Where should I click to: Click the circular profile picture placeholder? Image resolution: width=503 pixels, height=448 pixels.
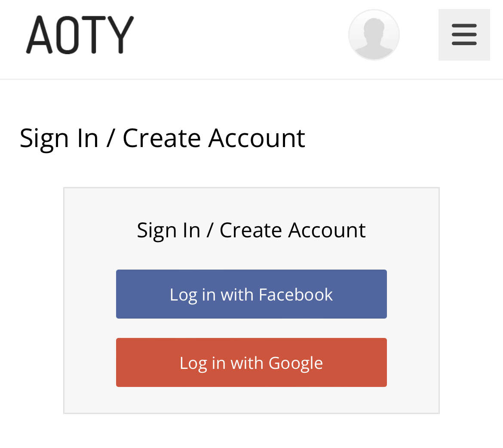(374, 34)
